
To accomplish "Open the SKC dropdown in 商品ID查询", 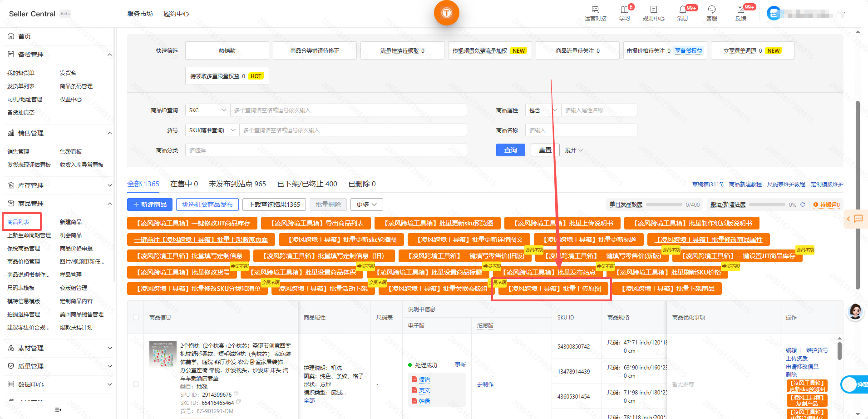I will click(x=207, y=110).
